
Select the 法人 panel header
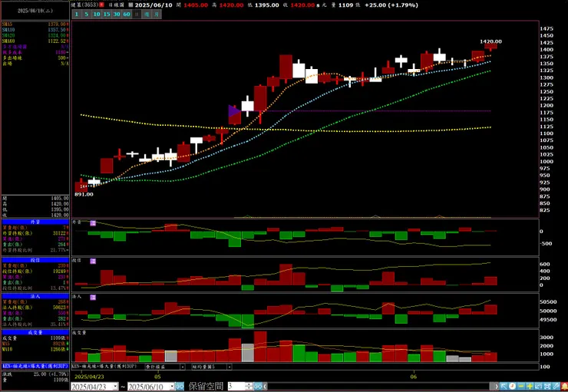35,296
